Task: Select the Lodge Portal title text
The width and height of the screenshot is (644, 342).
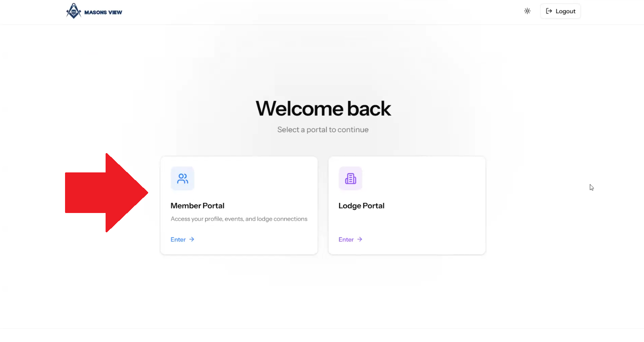Action: [x=361, y=206]
